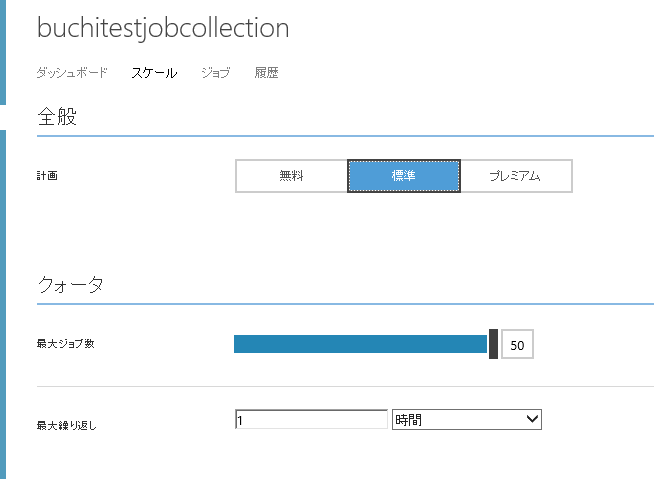This screenshot has height=479, width=654.
Task: Click the value box showing 50
Action: [x=517, y=345]
